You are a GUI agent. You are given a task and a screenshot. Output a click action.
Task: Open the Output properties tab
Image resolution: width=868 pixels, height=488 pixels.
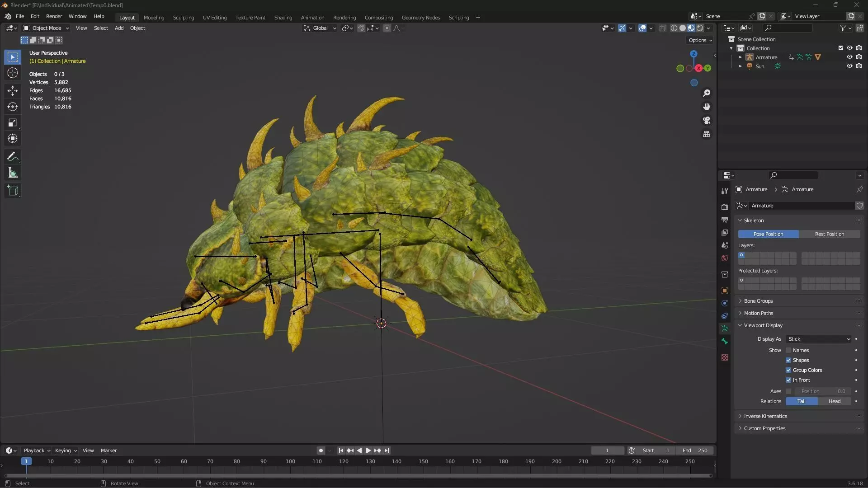(725, 220)
